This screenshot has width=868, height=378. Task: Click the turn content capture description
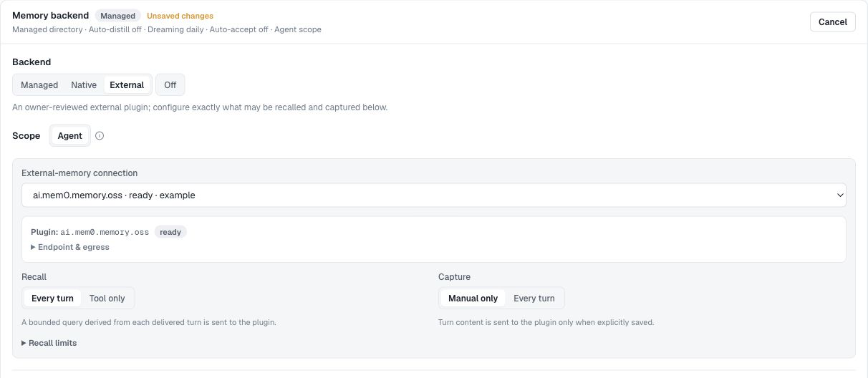point(546,322)
